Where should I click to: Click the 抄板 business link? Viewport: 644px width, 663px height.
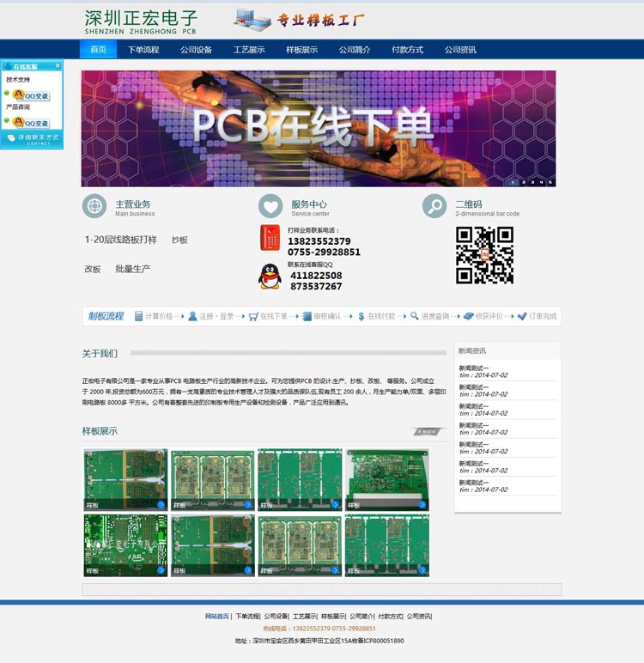point(179,240)
